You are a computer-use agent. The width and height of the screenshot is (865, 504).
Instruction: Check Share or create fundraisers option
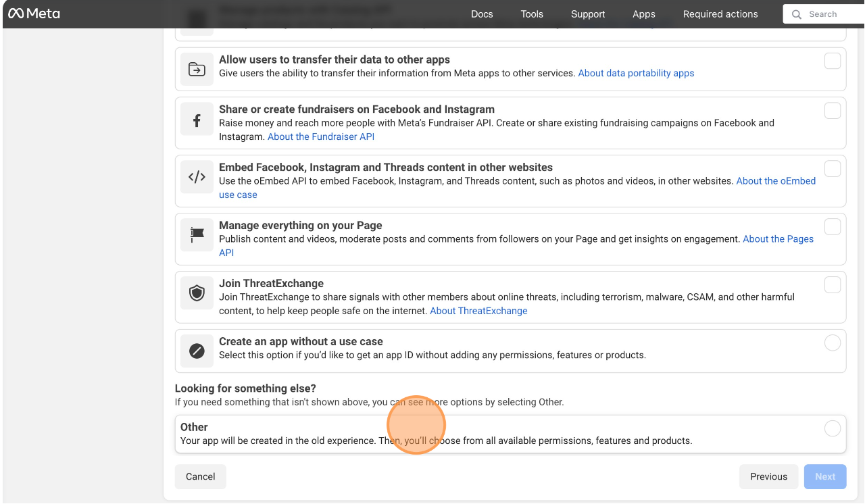tap(833, 111)
